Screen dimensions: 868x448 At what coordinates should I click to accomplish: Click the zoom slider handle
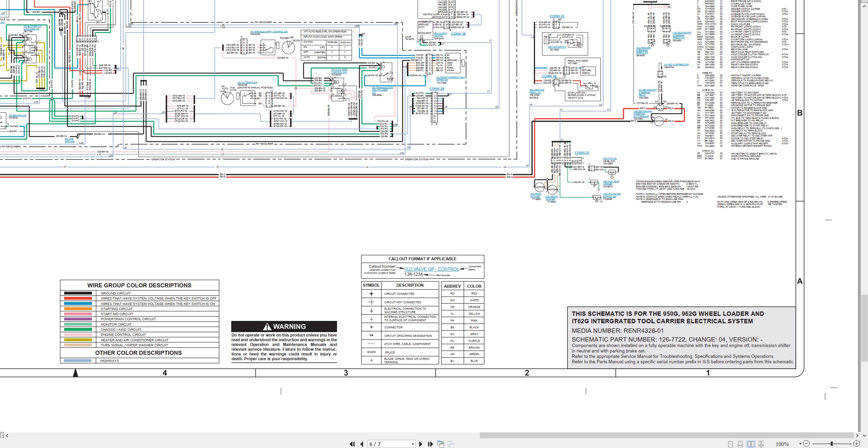tap(832, 444)
